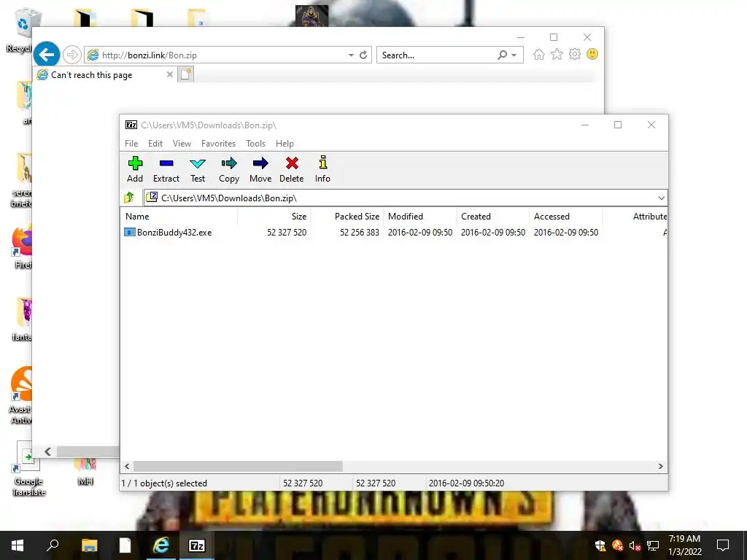The height and width of the screenshot is (560, 747).
Task: Click the forward arrow in Internet Explorer
Action: (72, 55)
